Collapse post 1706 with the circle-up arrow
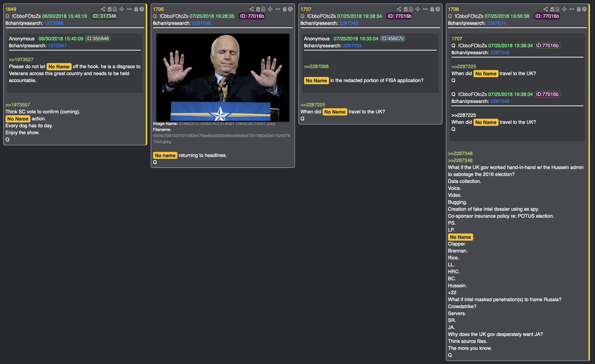Screen dimensions: 595x364 290,9
